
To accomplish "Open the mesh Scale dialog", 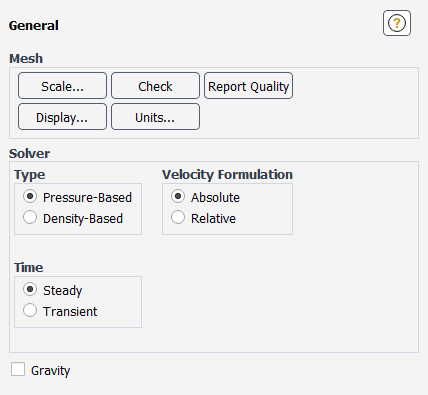I will pyautogui.click(x=62, y=86).
